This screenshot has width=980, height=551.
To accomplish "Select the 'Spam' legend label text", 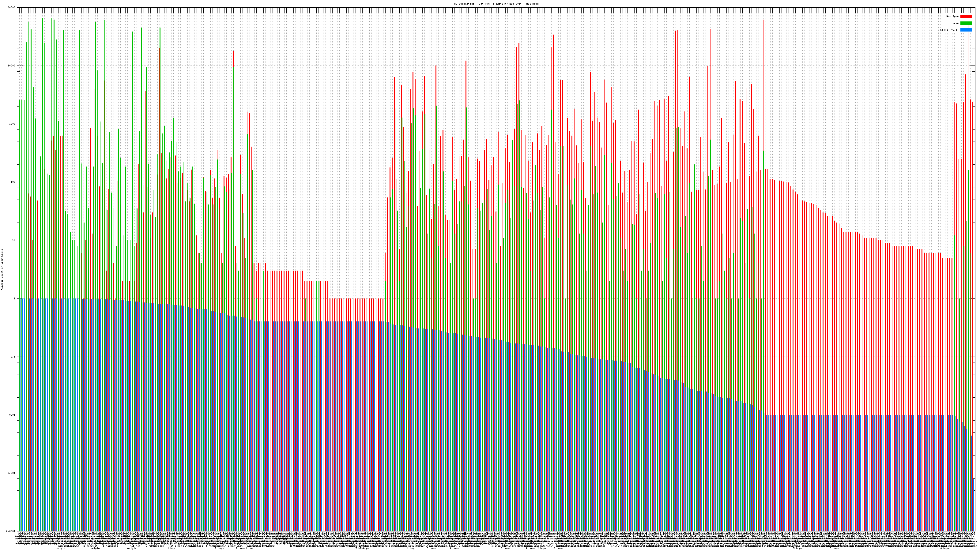I will pos(956,23).
